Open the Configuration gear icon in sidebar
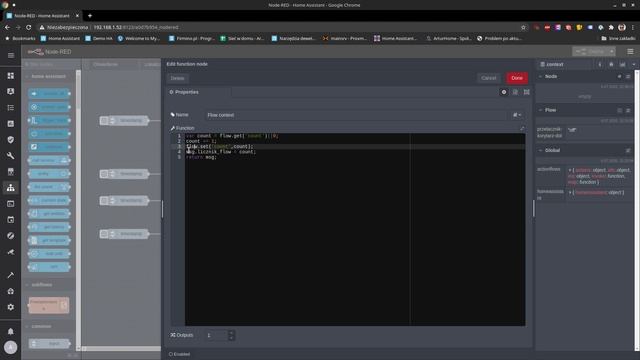This screenshot has height=360, width=640. click(11, 307)
